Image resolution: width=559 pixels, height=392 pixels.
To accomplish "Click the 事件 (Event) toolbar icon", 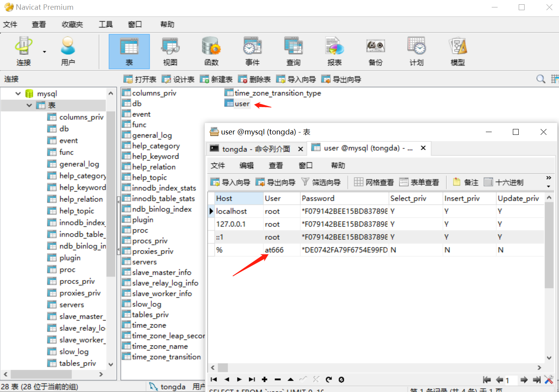I will click(x=252, y=51).
